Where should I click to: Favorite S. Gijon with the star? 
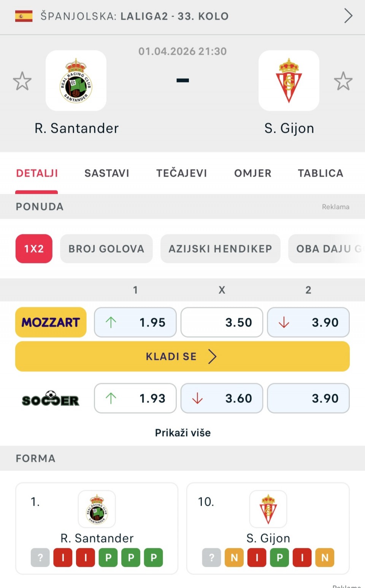pos(343,81)
